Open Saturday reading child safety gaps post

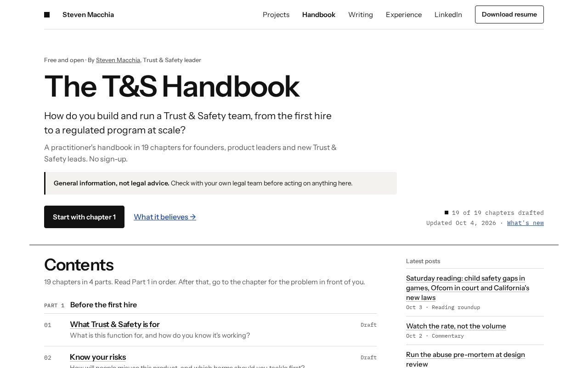(468, 288)
